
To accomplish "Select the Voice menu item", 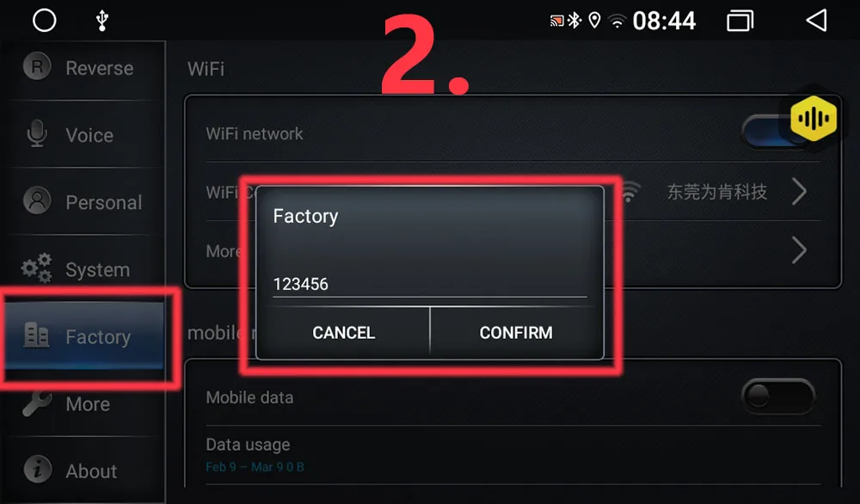I will pyautogui.click(x=85, y=135).
